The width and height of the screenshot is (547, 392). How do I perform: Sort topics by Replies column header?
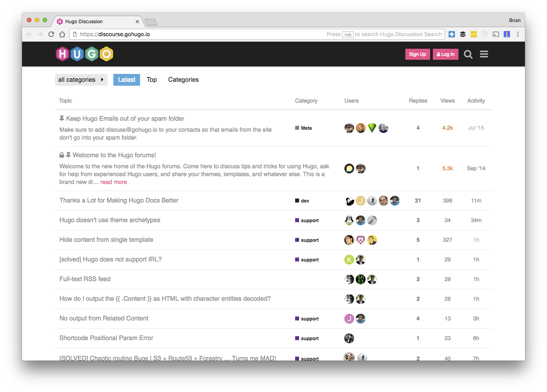418,101
